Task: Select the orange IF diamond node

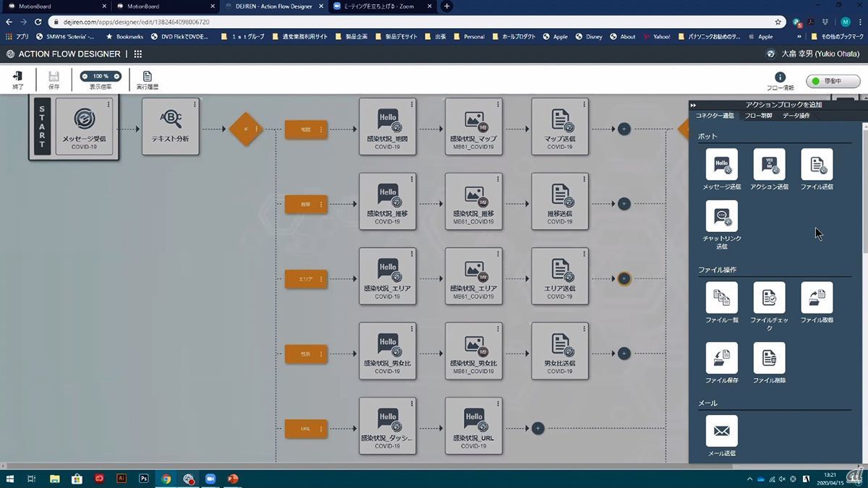Action: pos(245,129)
